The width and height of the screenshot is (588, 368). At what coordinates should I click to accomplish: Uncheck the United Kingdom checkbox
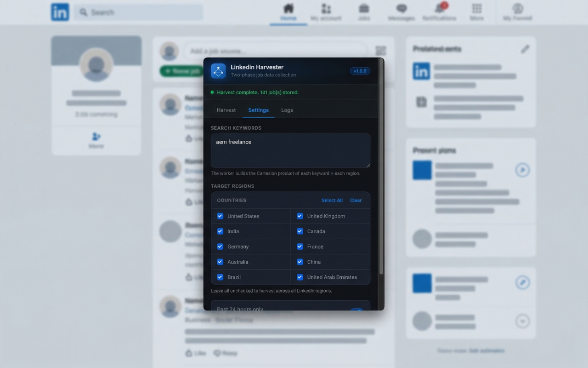pos(300,216)
